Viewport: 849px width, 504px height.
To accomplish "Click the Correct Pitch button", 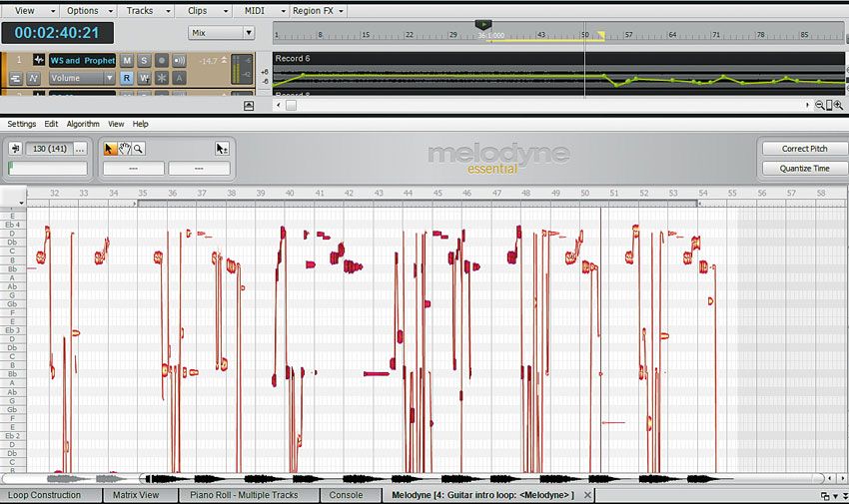I will 804,149.
